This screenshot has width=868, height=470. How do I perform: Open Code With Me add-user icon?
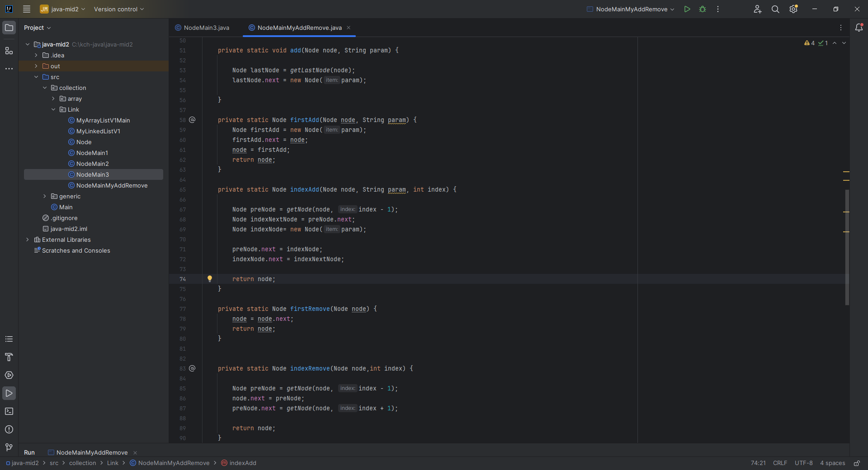758,9
